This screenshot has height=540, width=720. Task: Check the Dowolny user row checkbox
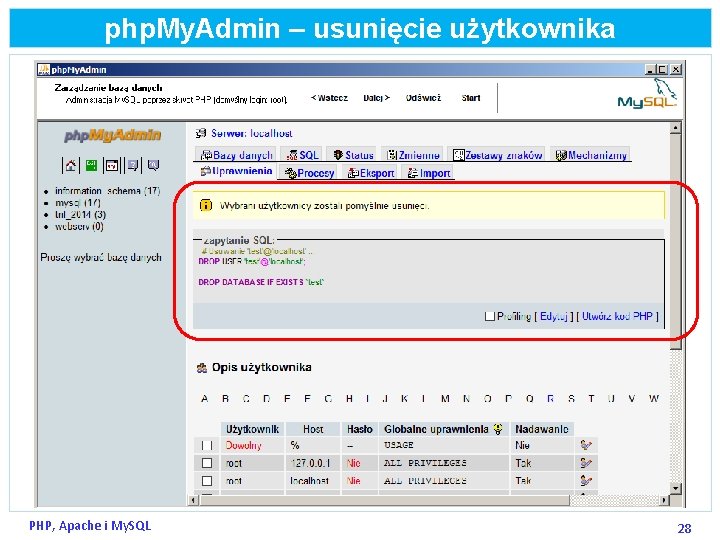coord(207,445)
